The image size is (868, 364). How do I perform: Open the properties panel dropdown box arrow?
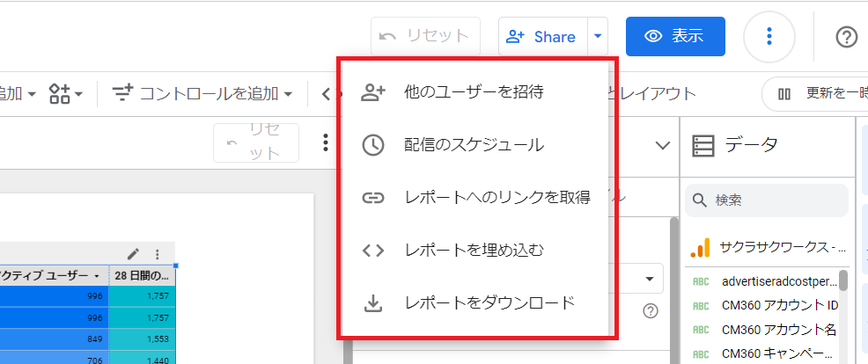tap(650, 278)
